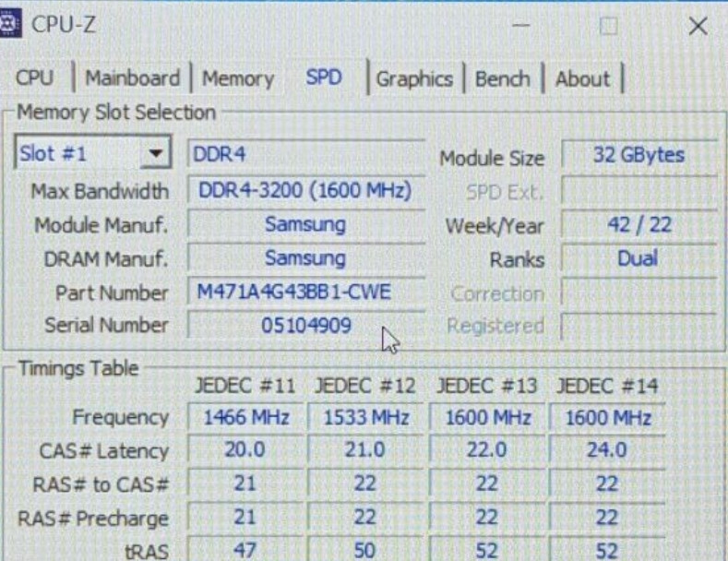Click the Week/Year 42 / 22 field
The width and height of the screenshot is (728, 561).
[638, 224]
